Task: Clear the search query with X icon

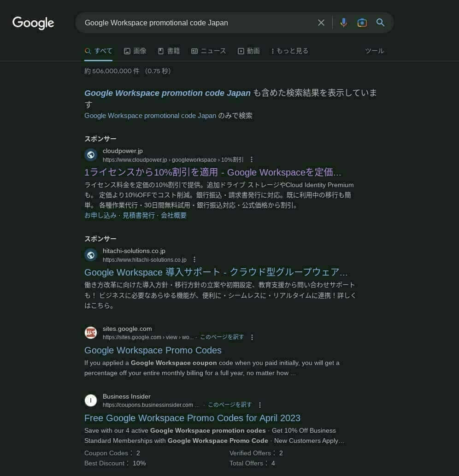Action: 321,23
